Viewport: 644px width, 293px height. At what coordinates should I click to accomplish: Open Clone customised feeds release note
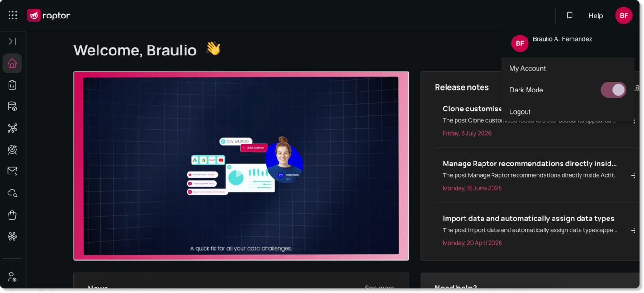tap(472, 109)
